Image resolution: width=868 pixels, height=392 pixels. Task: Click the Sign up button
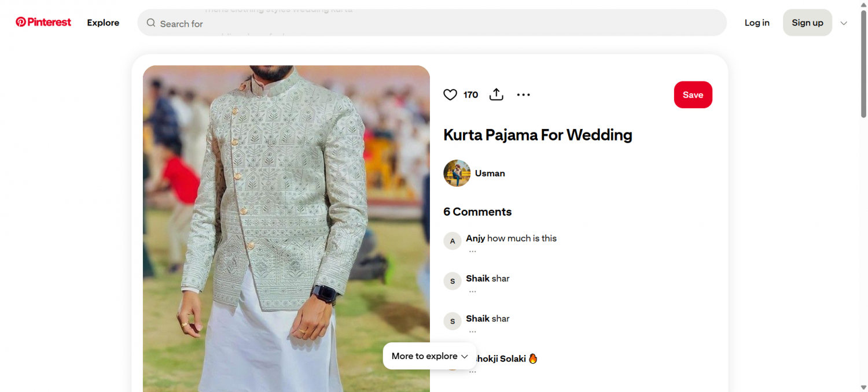[x=807, y=23]
